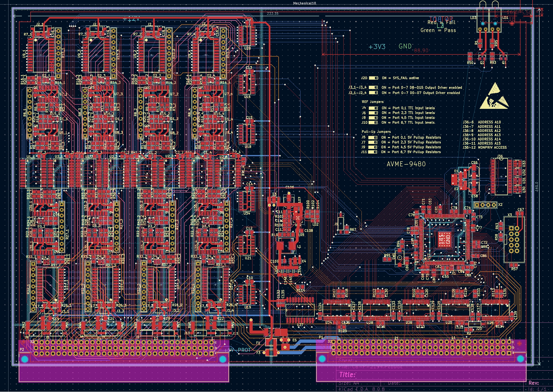
Task: Click the 'Pull-Up Jumpers' heading text
Action: coord(376,131)
